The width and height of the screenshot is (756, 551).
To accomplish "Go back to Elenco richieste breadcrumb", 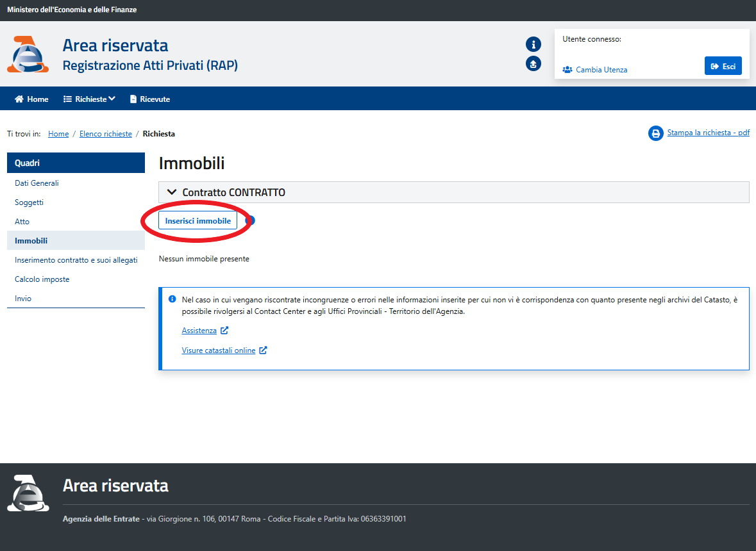I will coord(106,134).
